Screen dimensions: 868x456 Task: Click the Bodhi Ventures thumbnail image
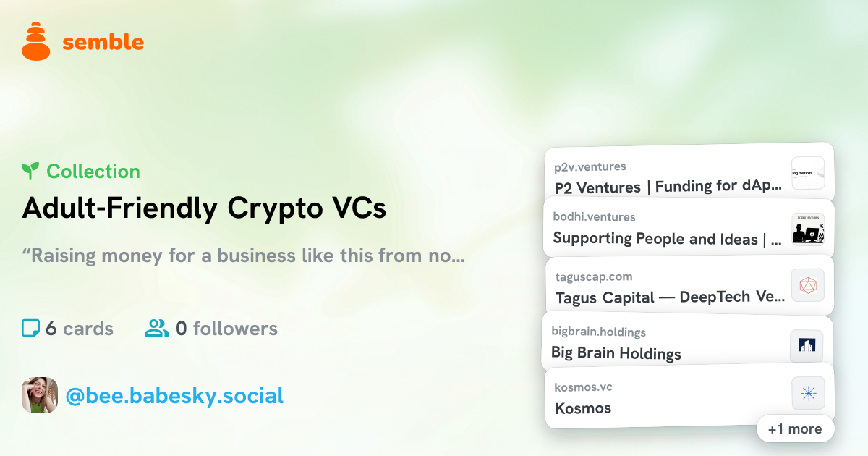coord(808,229)
